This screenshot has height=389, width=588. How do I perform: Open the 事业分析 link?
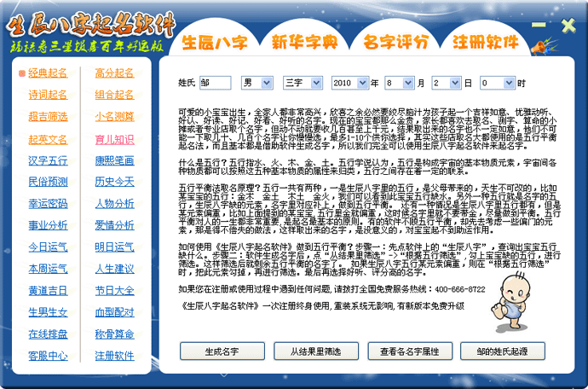[x=48, y=225]
